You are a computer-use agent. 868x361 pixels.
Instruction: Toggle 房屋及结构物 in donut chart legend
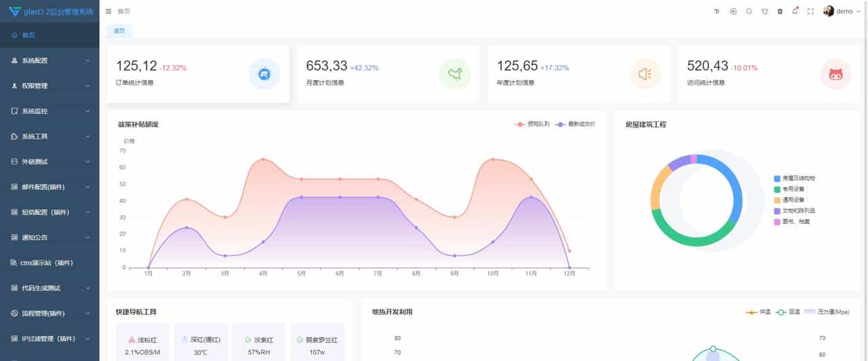pyautogui.click(x=794, y=178)
